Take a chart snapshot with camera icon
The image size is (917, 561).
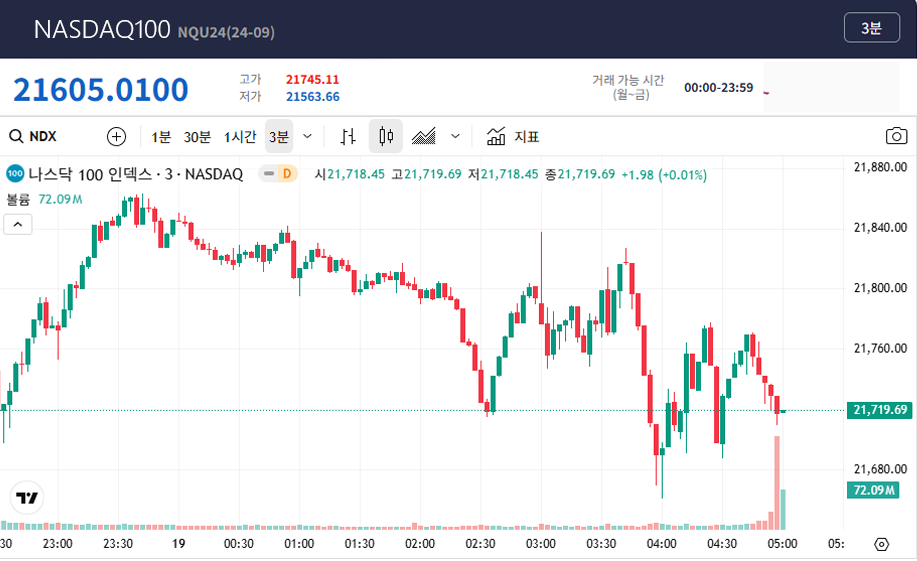pos(897,136)
